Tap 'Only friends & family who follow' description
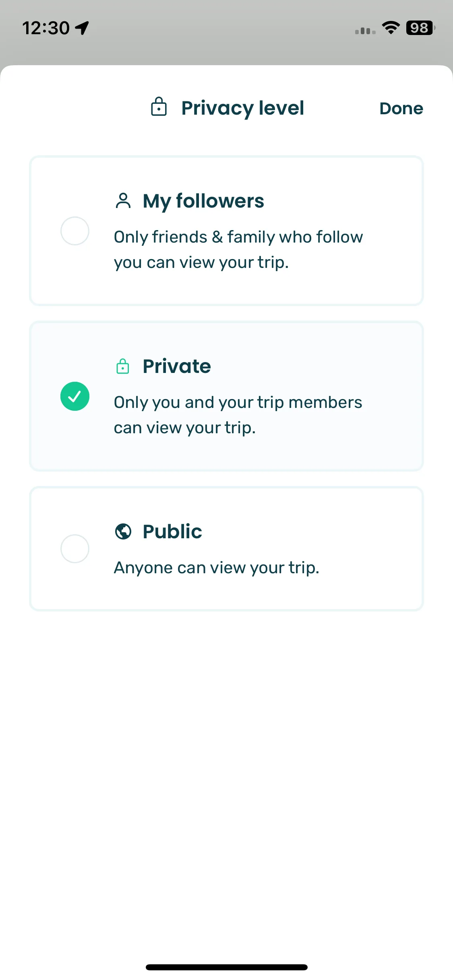 coord(238,237)
